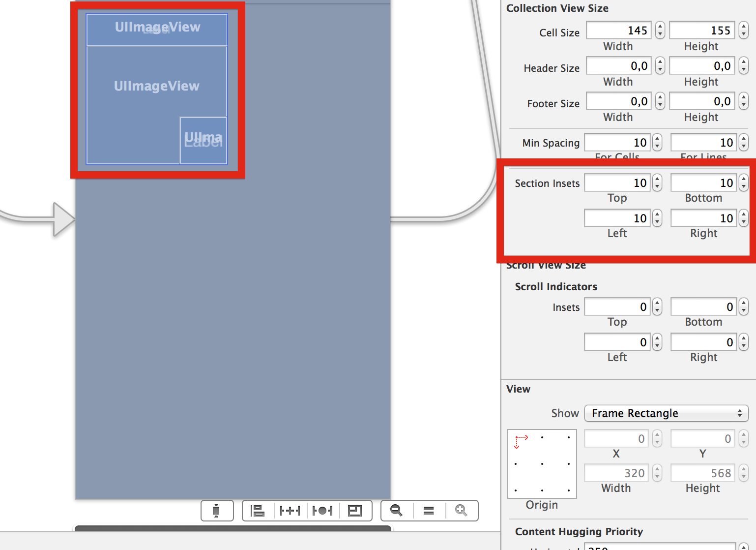Edit Section Insets Bottom field
The height and width of the screenshot is (550, 756).
tap(704, 183)
